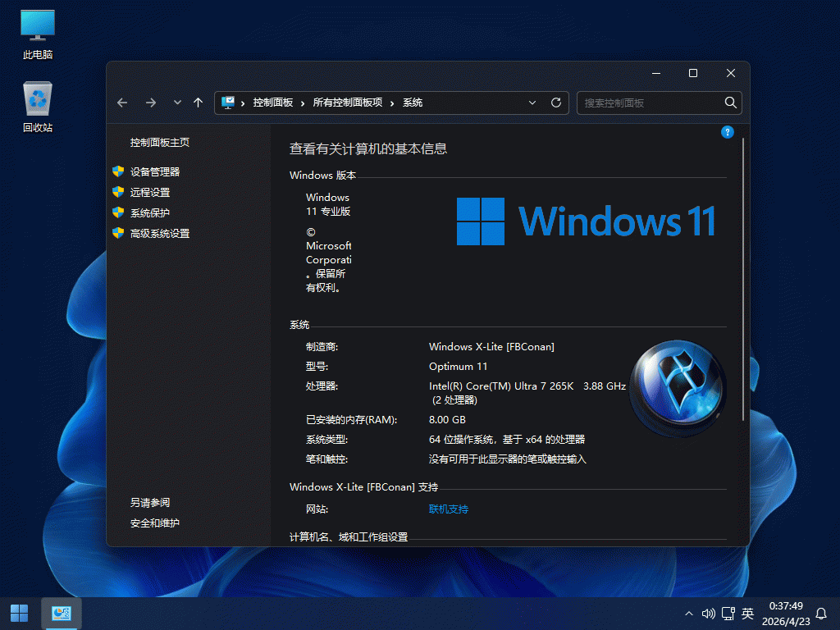Click the X-Lite orb logo
This screenshot has width=840, height=630.
pyautogui.click(x=678, y=388)
